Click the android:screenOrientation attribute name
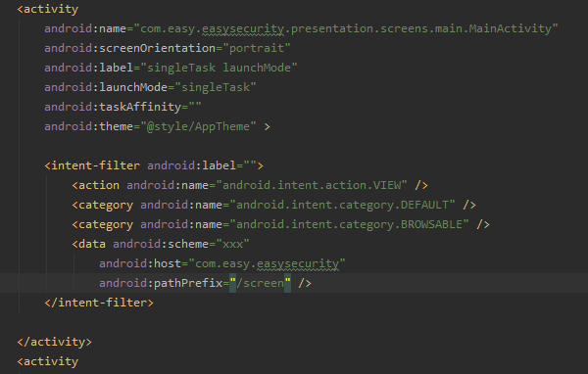Screen dimensions: 588x374 [x=130, y=48]
